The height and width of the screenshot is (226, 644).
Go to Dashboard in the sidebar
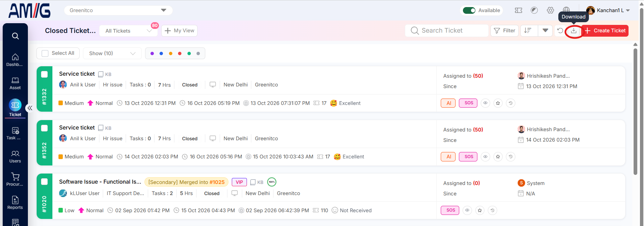15,60
